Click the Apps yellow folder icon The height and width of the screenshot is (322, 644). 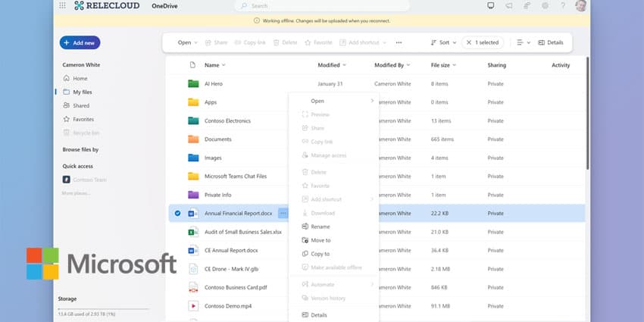(x=193, y=102)
